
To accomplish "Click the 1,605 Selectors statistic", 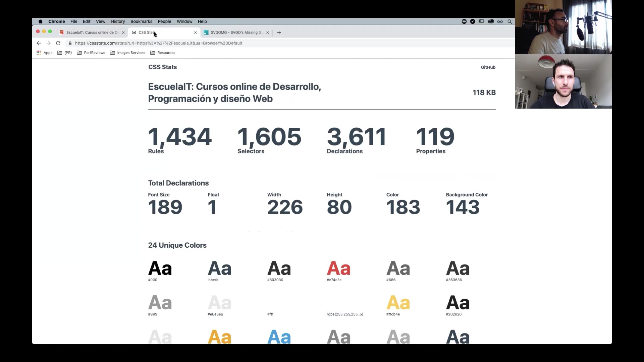I will 269,140.
